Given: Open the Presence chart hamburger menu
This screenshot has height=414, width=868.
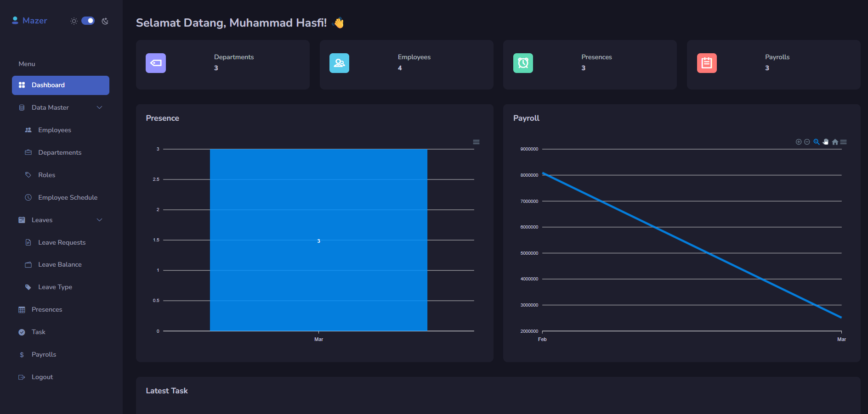Looking at the screenshot, I should pos(476,142).
